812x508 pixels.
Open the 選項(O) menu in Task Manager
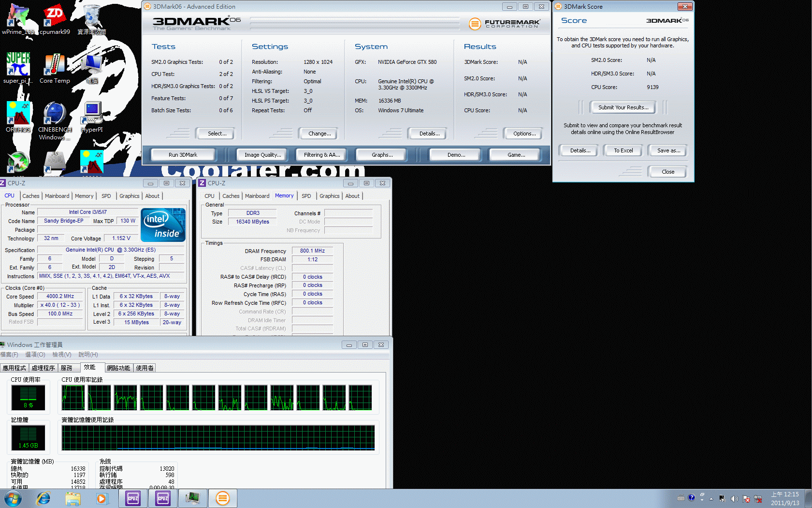(35, 355)
